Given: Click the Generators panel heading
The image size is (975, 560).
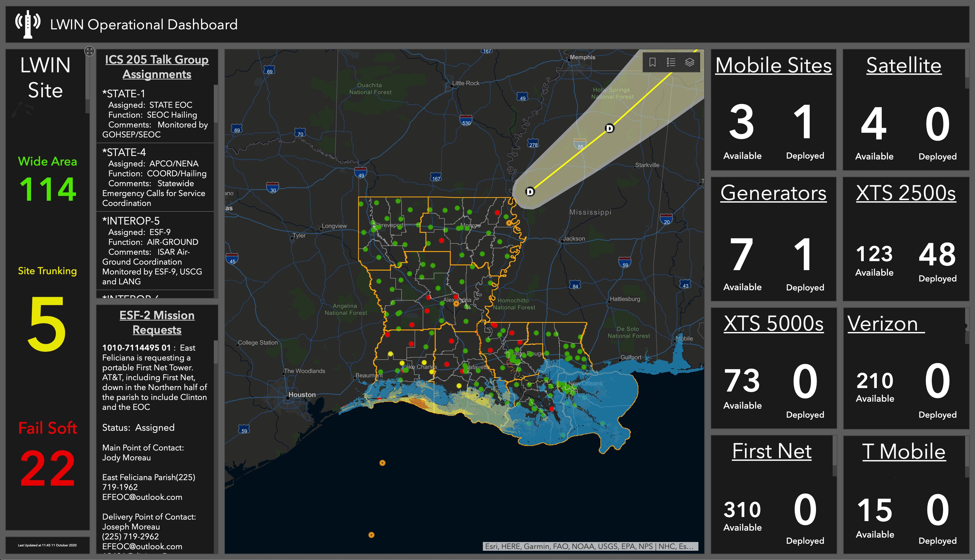Looking at the screenshot, I should 773,193.
